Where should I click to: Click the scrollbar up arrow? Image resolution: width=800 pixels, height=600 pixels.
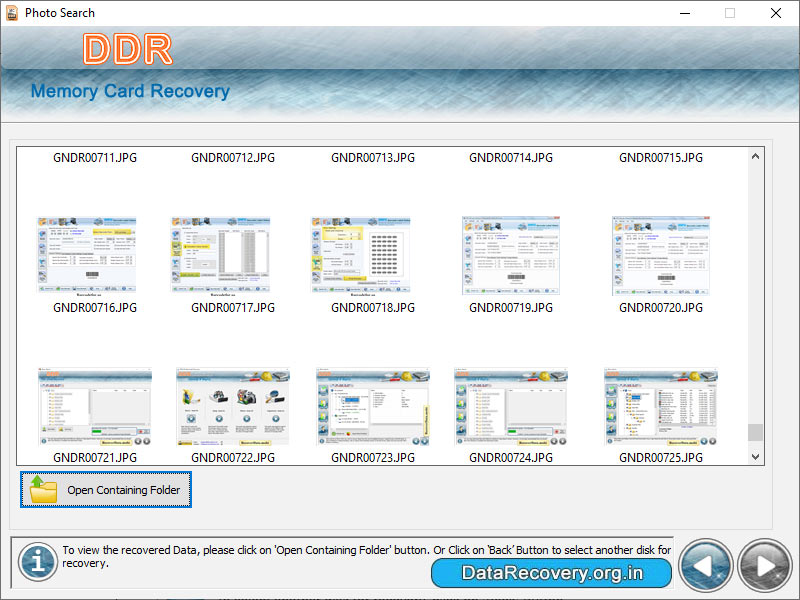tap(755, 156)
